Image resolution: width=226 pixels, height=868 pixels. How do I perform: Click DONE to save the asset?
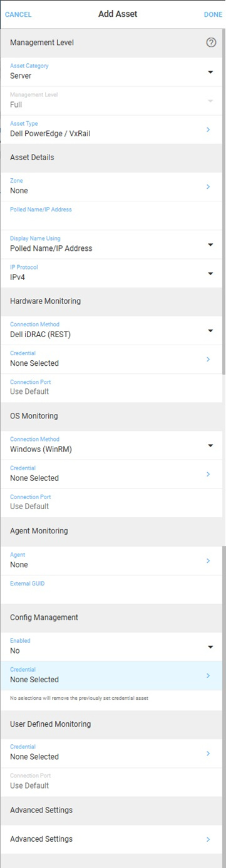(x=213, y=14)
